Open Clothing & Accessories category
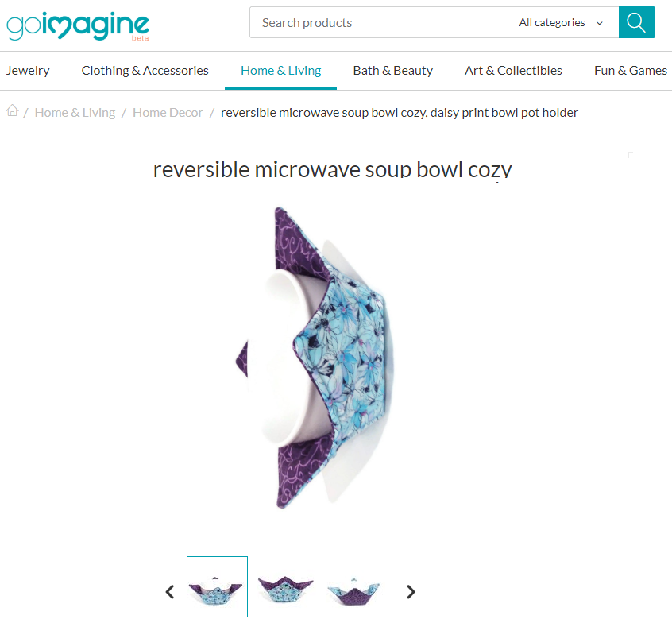The height and width of the screenshot is (623, 672). [x=145, y=70]
